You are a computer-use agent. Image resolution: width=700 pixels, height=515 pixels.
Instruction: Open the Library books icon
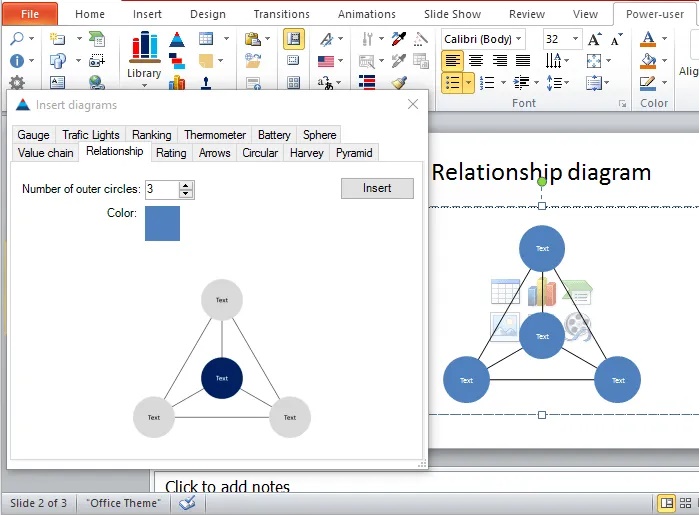tap(144, 46)
